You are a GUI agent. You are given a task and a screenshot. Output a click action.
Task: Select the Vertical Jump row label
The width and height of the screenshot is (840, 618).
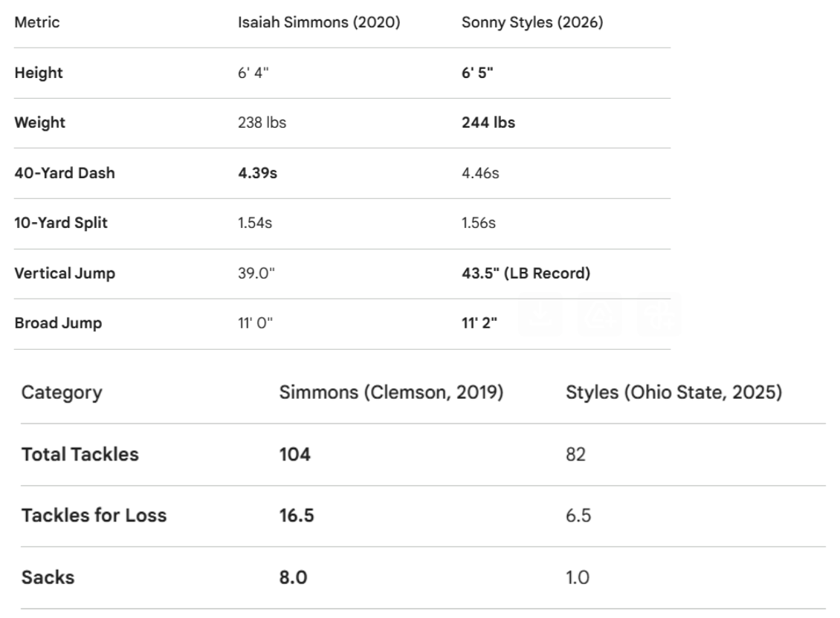65,273
